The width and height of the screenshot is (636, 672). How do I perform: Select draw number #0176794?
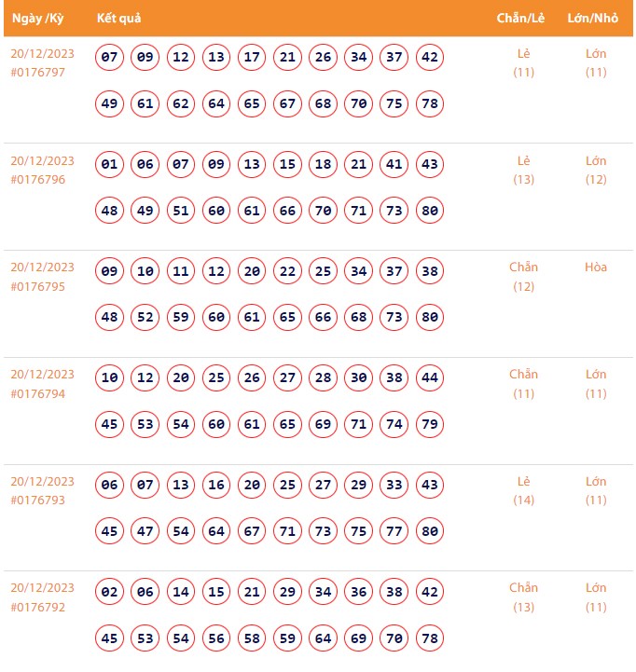pos(38,394)
